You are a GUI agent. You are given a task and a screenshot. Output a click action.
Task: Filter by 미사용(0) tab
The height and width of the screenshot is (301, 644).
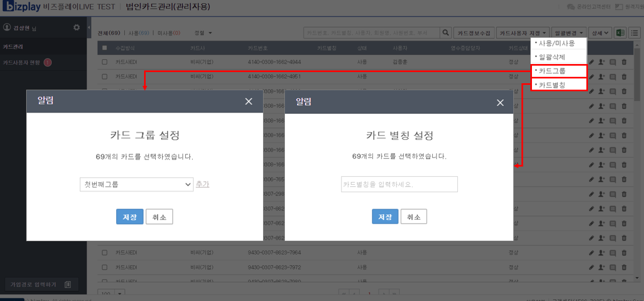169,33
